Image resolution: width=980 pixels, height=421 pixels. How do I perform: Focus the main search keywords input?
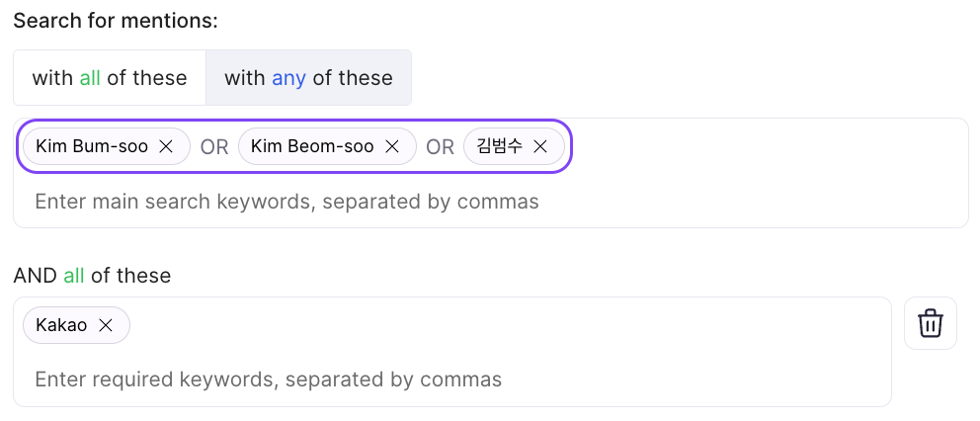(286, 202)
